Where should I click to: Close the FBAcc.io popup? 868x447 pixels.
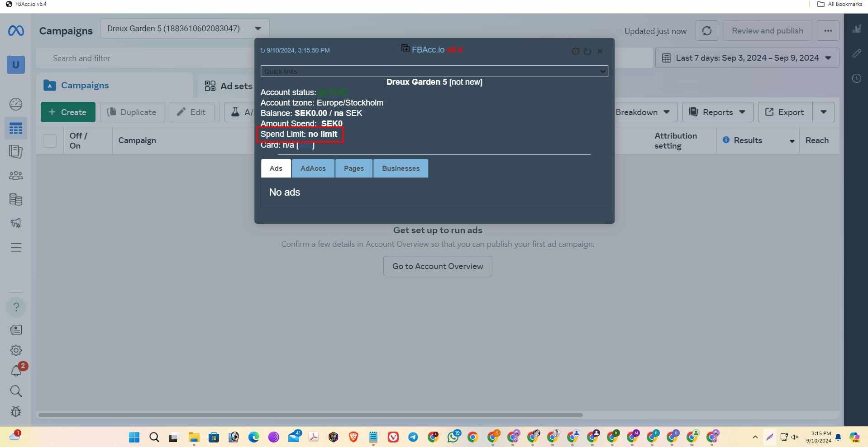[x=600, y=51]
